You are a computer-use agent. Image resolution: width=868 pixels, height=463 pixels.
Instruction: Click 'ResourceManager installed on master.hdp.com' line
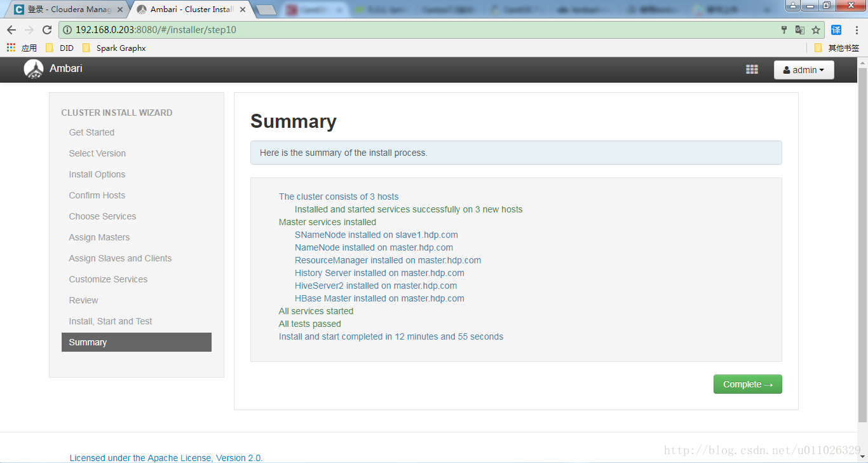click(388, 260)
